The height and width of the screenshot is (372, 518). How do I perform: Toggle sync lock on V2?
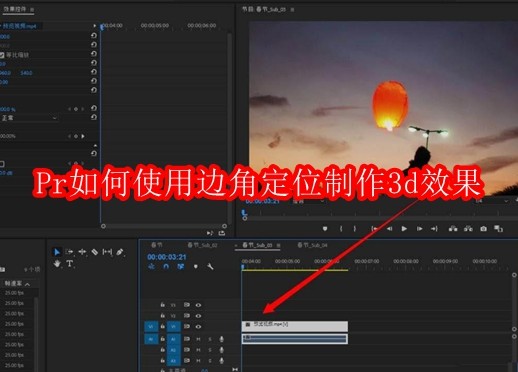click(187, 316)
